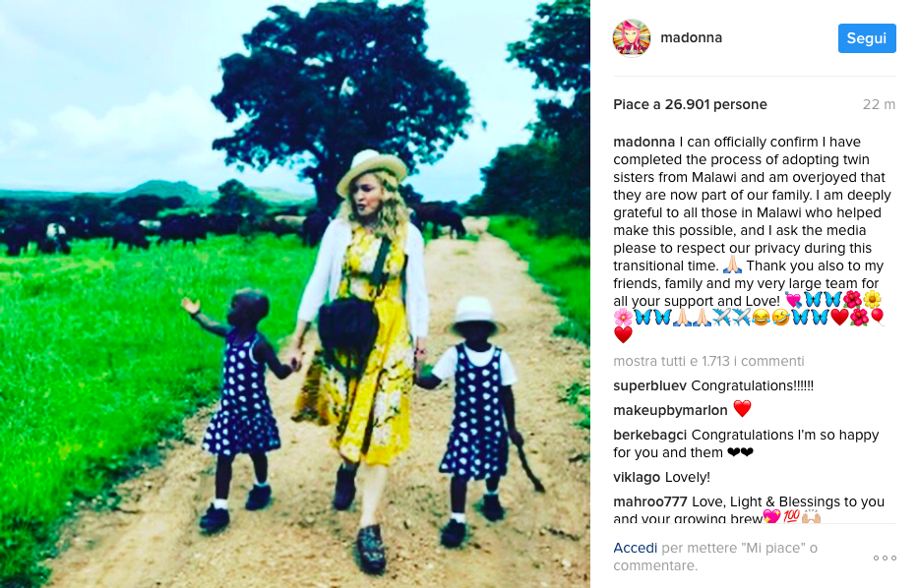Click the madonna username starting the caption
This screenshot has width=918, height=588.
pos(644,142)
